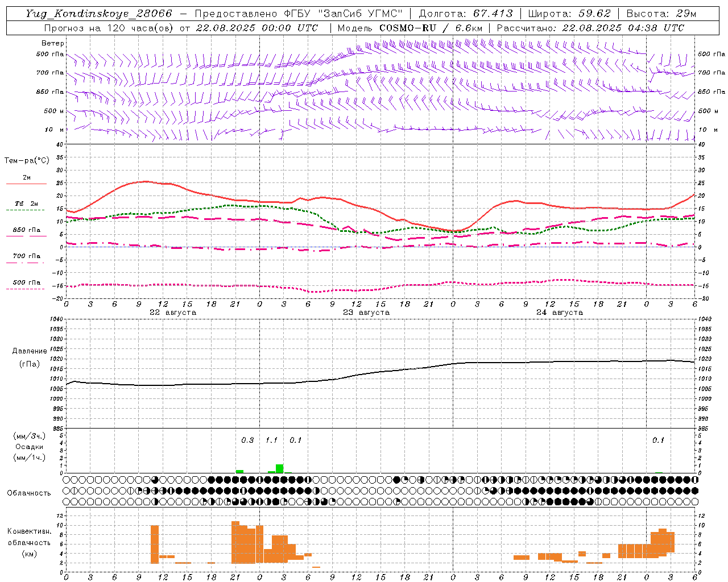Viewport: 728px width, 582px height.
Task: Click the 22 августа date label
Action: [x=173, y=312]
